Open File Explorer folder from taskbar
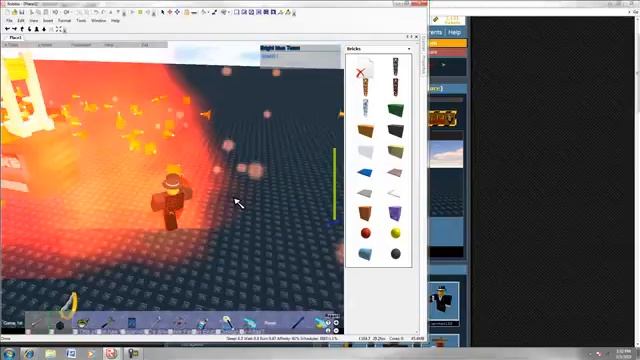Image resolution: width=640 pixels, height=360 pixels. tap(50, 353)
